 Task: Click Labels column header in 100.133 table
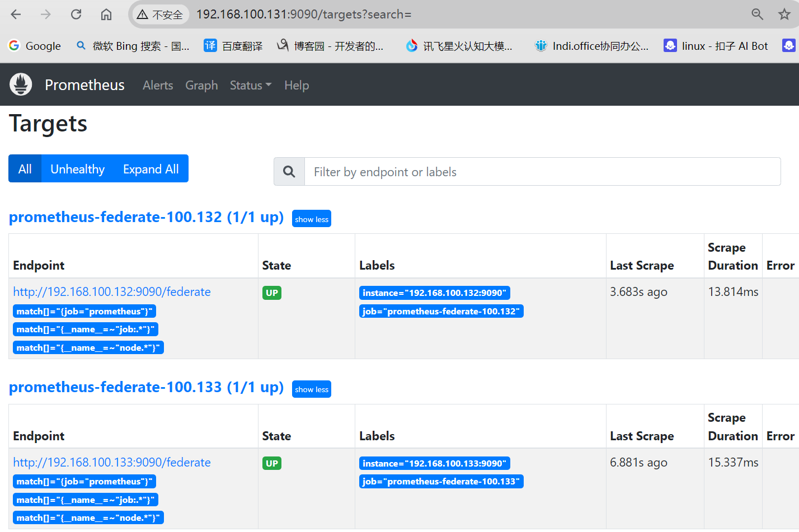coord(377,436)
